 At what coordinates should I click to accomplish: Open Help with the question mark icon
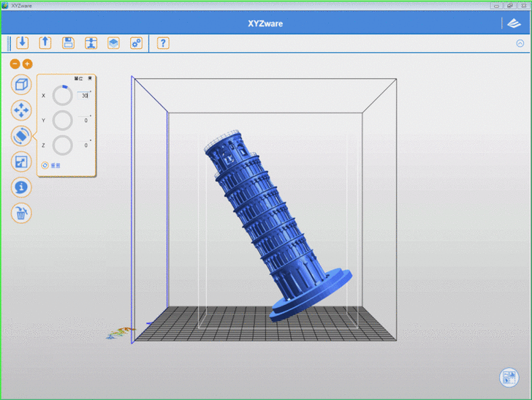click(x=163, y=42)
